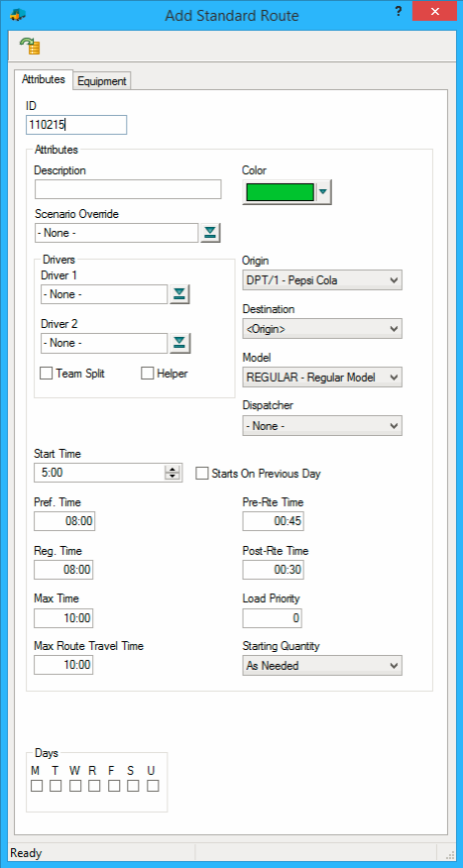Click the Start Time field
The height and width of the screenshot is (868, 463).
click(x=108, y=473)
